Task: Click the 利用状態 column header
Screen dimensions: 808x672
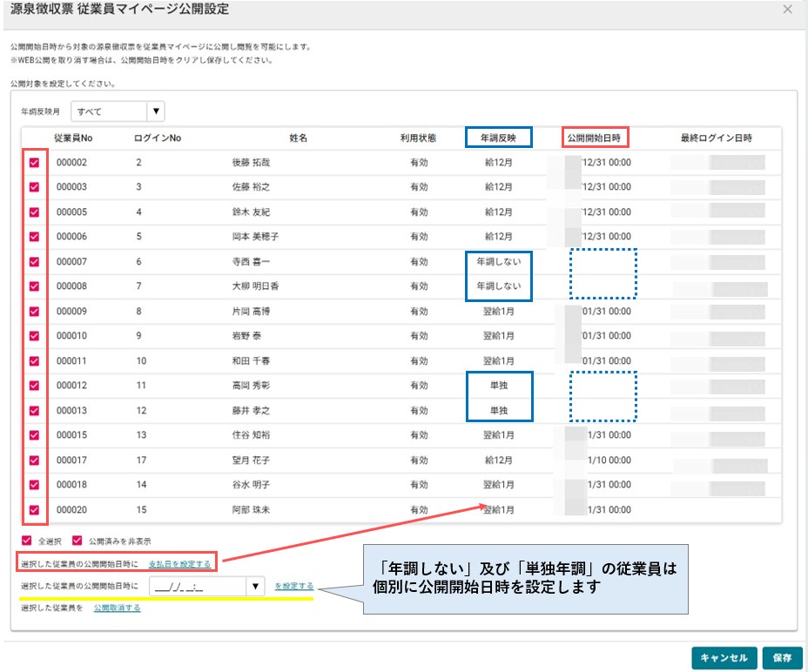Action: click(419, 138)
